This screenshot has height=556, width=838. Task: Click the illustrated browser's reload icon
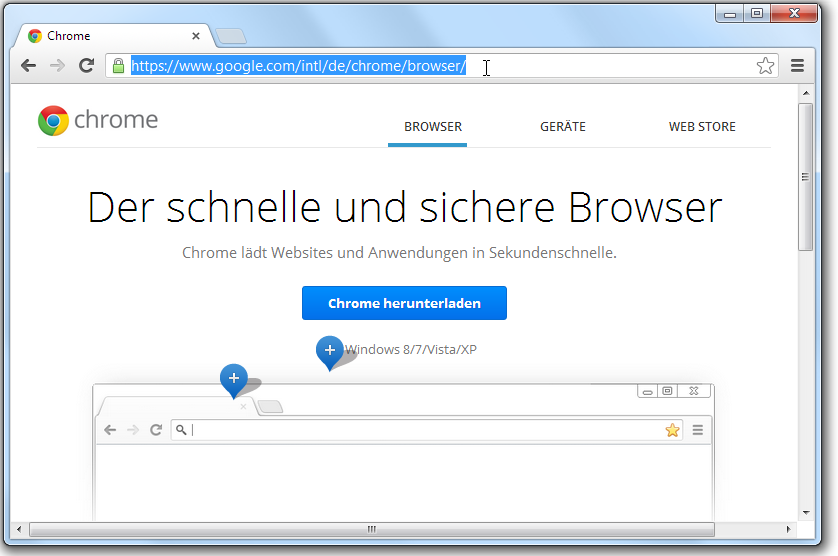tap(156, 430)
